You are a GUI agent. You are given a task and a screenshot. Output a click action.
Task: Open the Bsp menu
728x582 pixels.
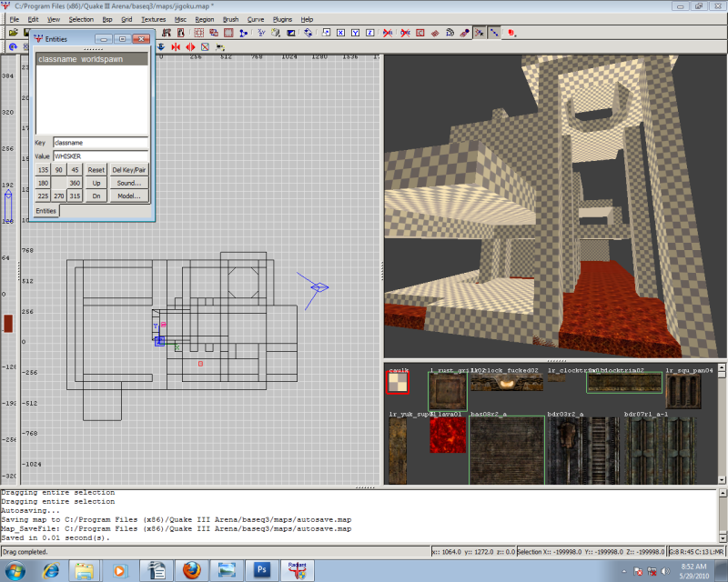(107, 19)
